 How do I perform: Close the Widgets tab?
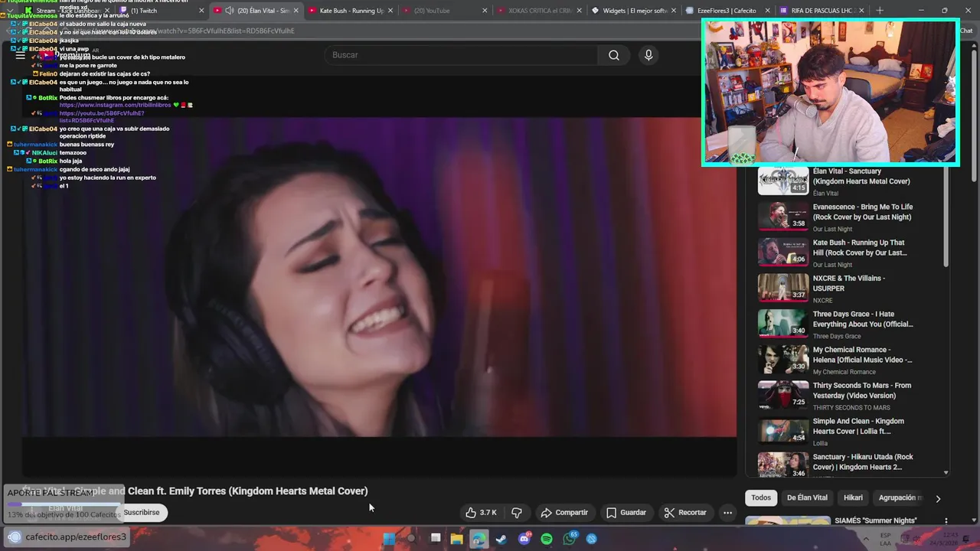675,11
